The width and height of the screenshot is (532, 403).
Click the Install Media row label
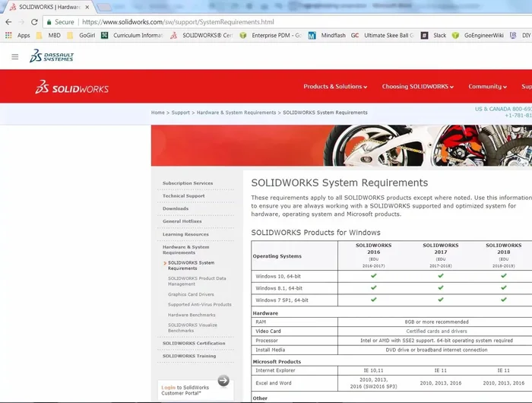[270, 350]
